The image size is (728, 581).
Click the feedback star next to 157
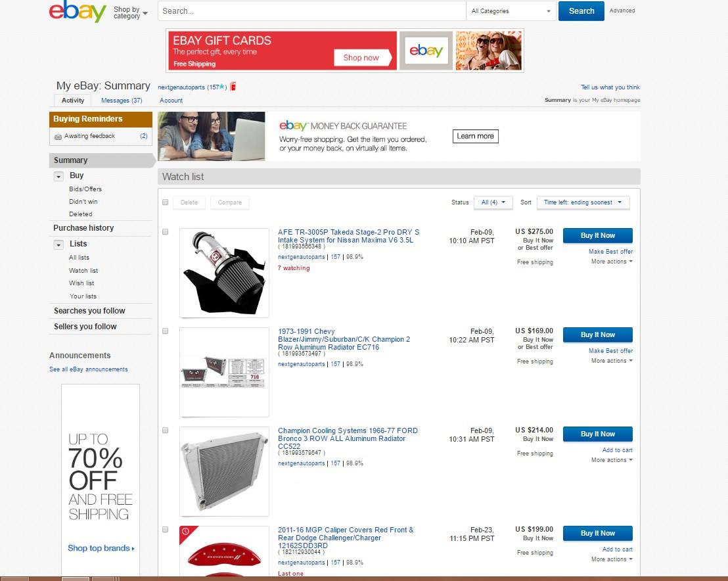222,87
